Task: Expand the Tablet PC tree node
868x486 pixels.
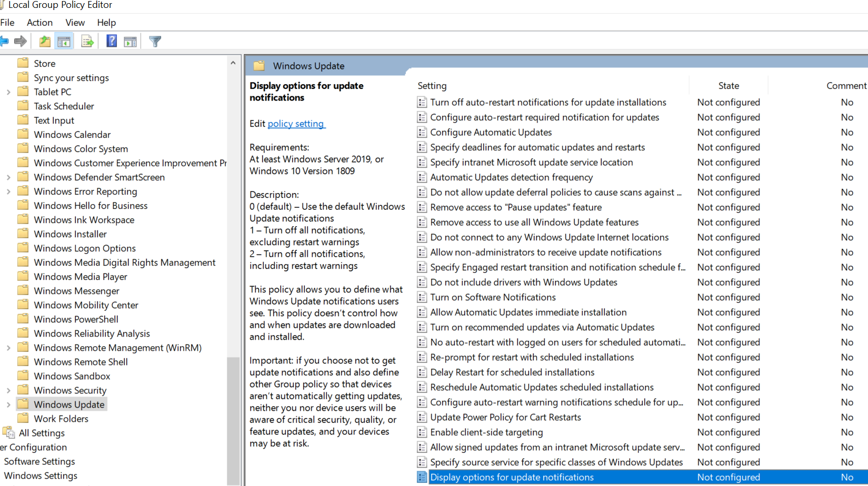Action: coord(8,92)
